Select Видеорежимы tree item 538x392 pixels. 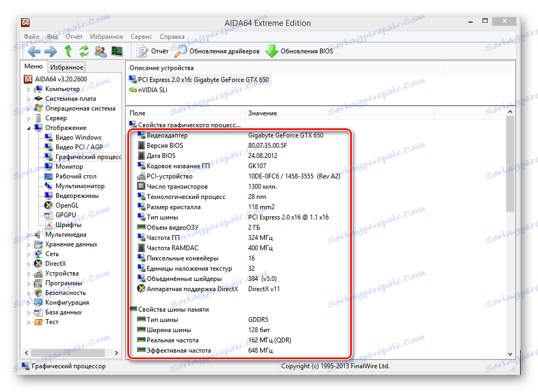(x=77, y=196)
